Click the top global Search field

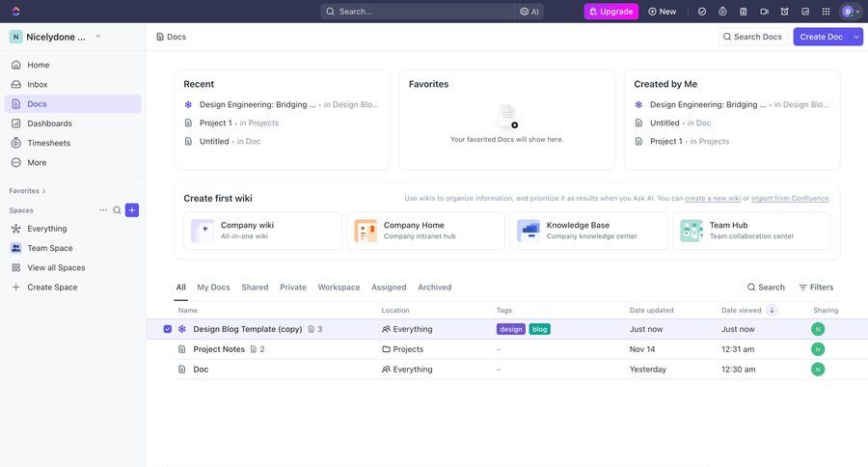(418, 11)
